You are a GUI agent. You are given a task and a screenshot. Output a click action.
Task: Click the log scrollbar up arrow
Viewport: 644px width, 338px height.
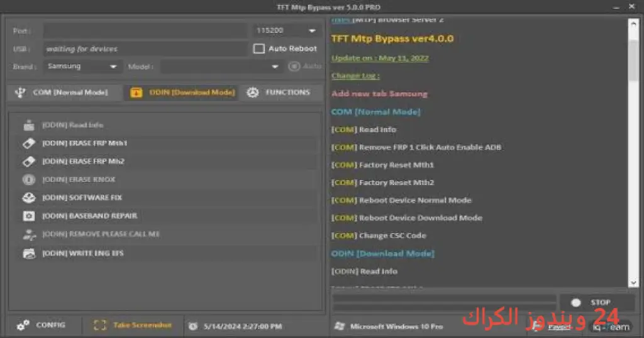coord(633,24)
